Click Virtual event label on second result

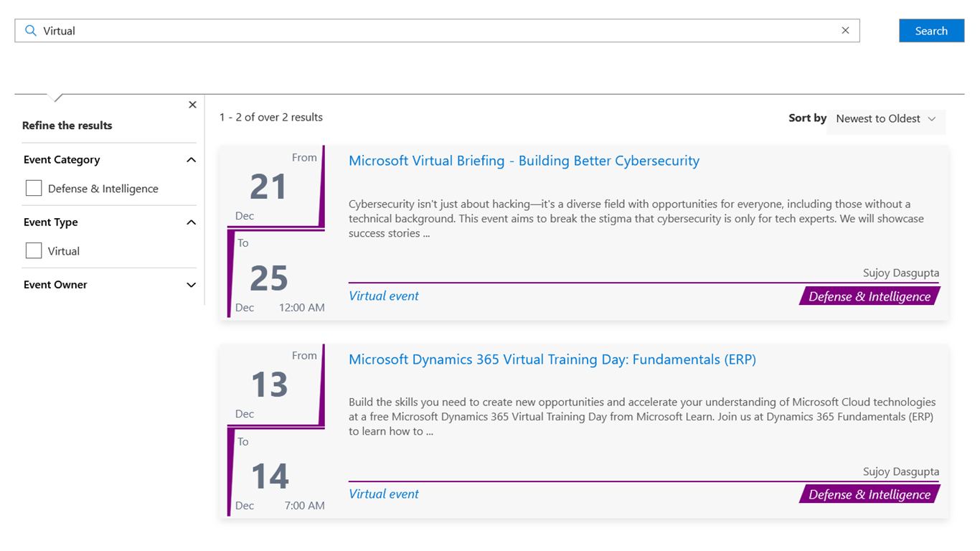tap(384, 494)
